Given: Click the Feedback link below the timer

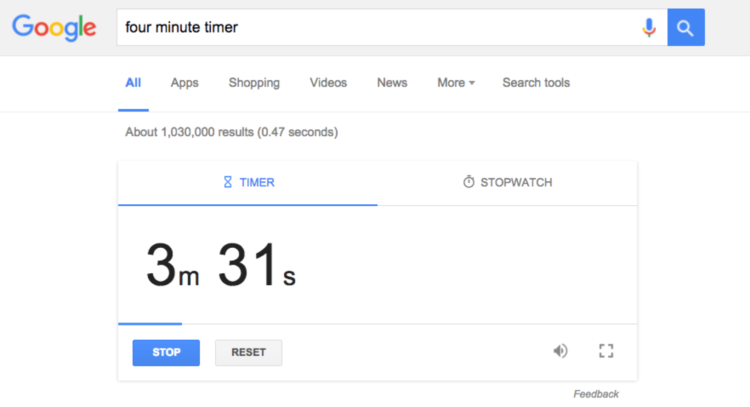Looking at the screenshot, I should click(596, 394).
